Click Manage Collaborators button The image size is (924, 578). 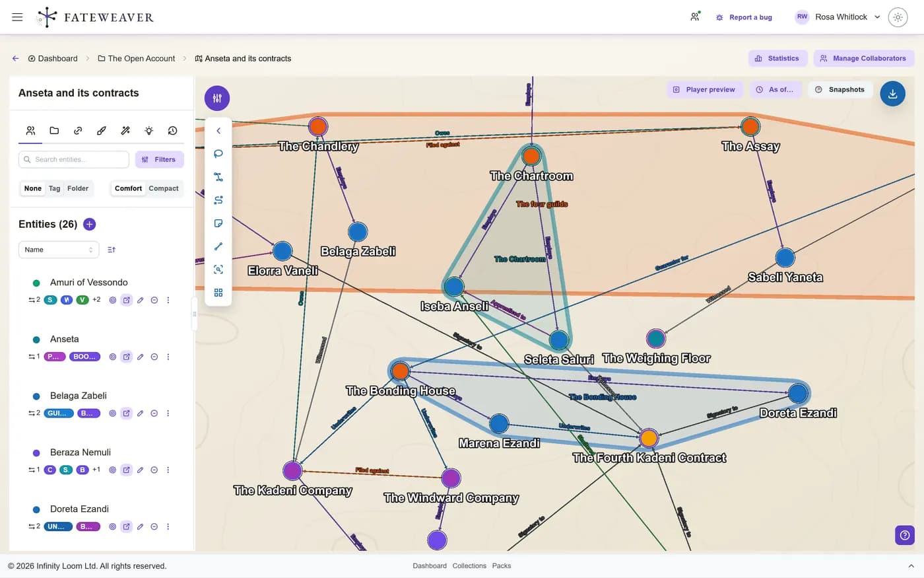point(863,58)
